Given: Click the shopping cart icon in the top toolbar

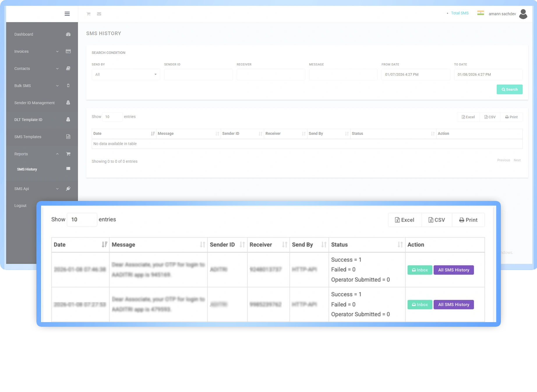Looking at the screenshot, I should tap(88, 14).
